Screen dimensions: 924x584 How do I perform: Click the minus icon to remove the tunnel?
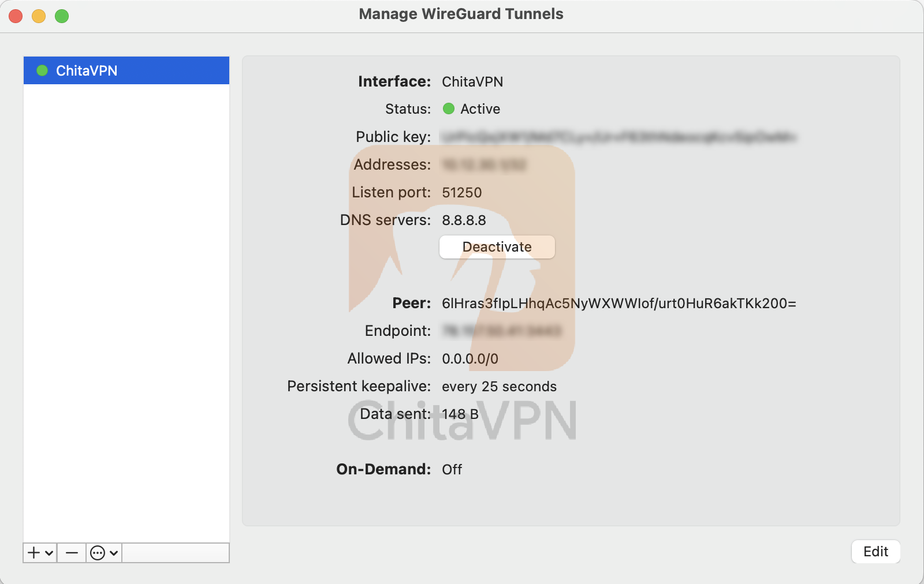[x=72, y=553]
